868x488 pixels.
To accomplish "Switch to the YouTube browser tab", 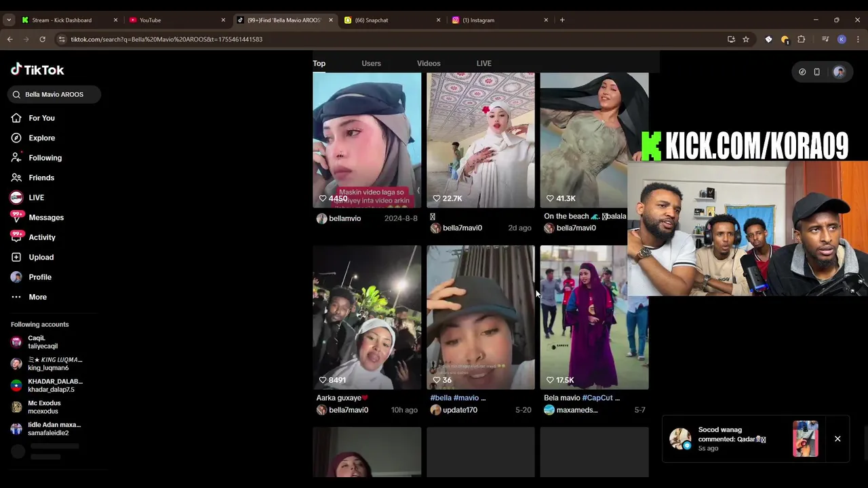I will [x=176, y=20].
